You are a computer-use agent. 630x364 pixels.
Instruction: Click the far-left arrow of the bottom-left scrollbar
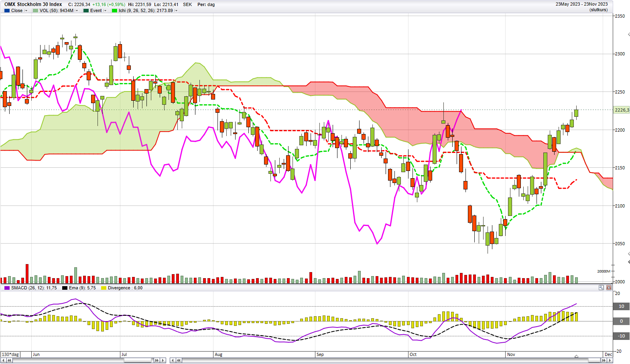click(4, 360)
